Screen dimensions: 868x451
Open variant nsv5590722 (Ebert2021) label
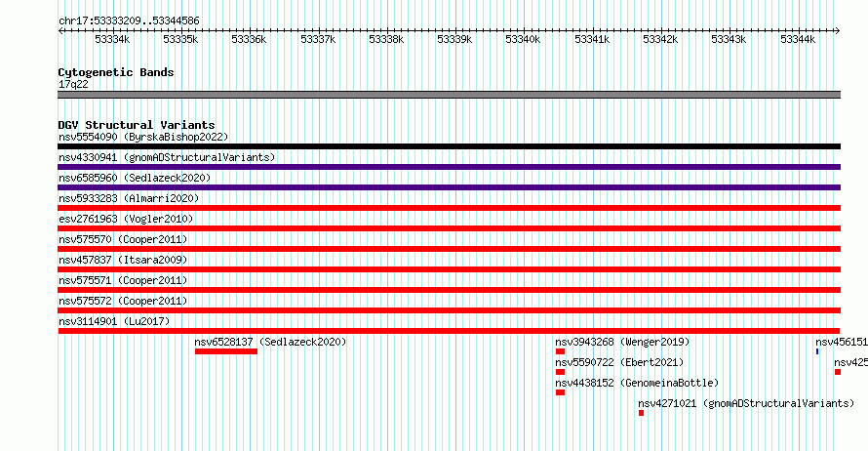619,362
